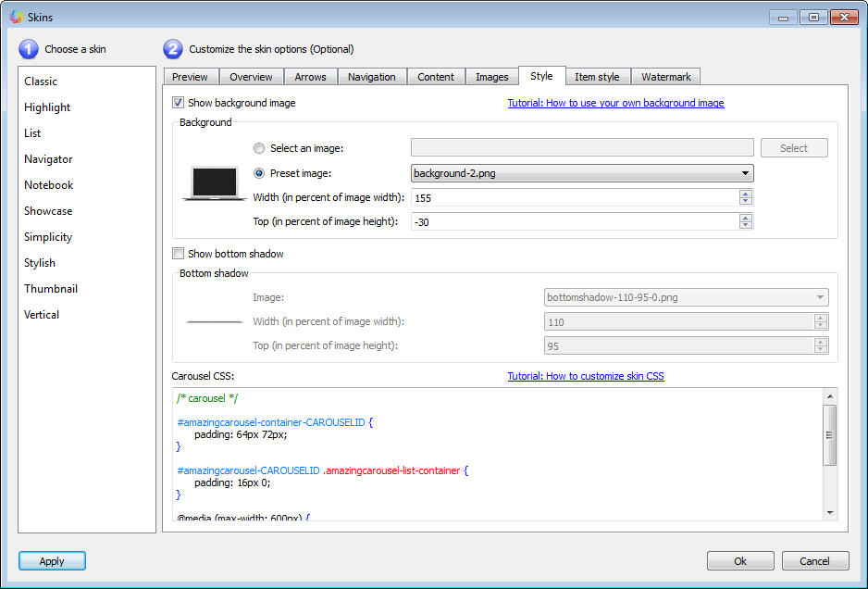Image resolution: width=868 pixels, height=589 pixels.
Task: Open the background-2.png preset image dropdown
Action: (x=581, y=173)
